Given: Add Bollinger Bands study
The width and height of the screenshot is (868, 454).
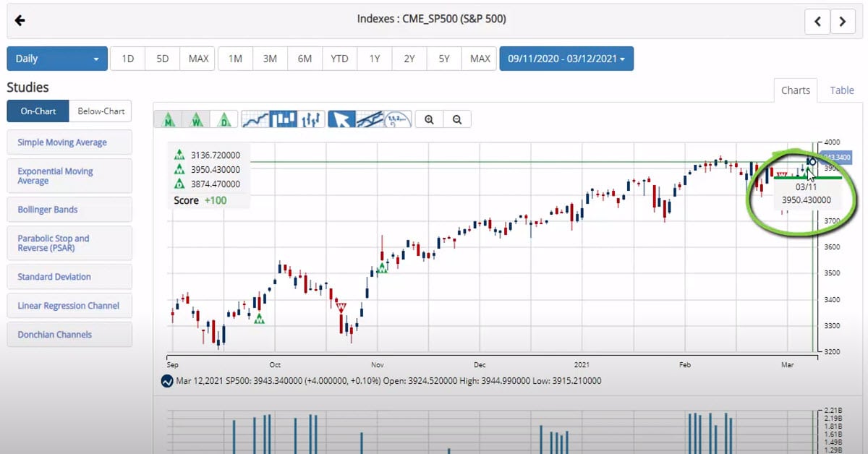Looking at the screenshot, I should click(69, 210).
